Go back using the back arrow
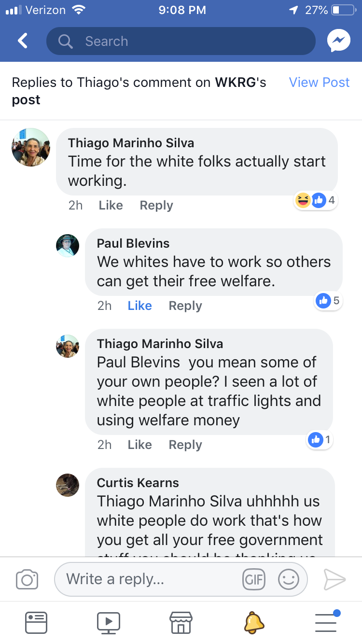Image resolution: width=362 pixels, height=644 pixels. [x=23, y=41]
